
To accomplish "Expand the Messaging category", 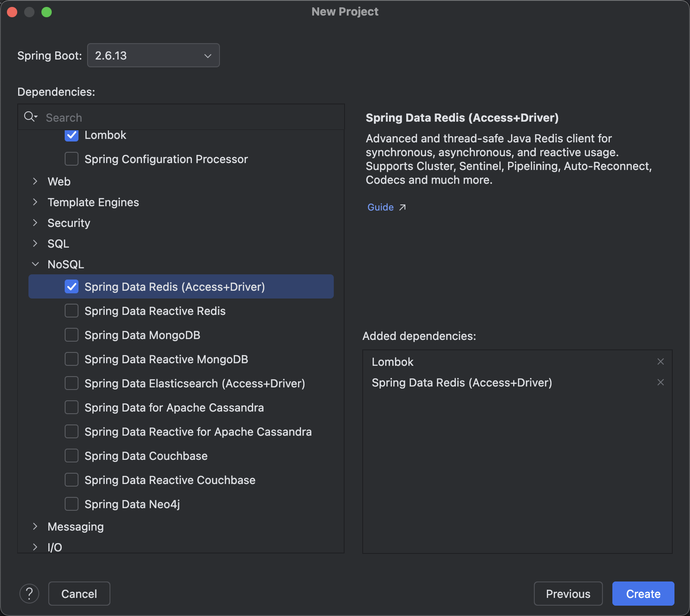I will click(x=35, y=526).
